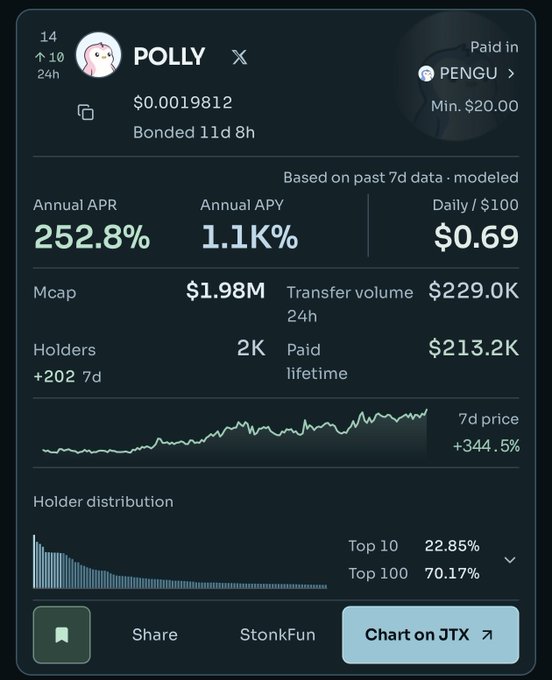
Task: Click the Daily per $100 value $0.69
Action: (476, 237)
